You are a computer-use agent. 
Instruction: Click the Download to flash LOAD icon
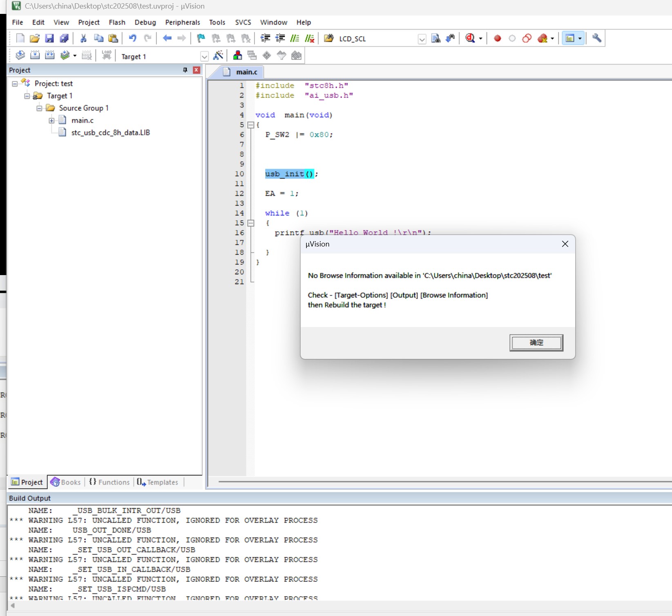(106, 56)
